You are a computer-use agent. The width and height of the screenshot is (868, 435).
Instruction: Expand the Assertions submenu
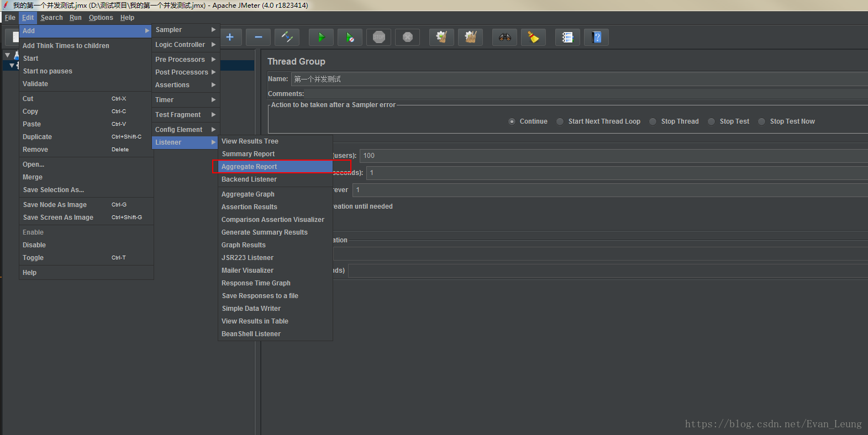click(x=186, y=85)
